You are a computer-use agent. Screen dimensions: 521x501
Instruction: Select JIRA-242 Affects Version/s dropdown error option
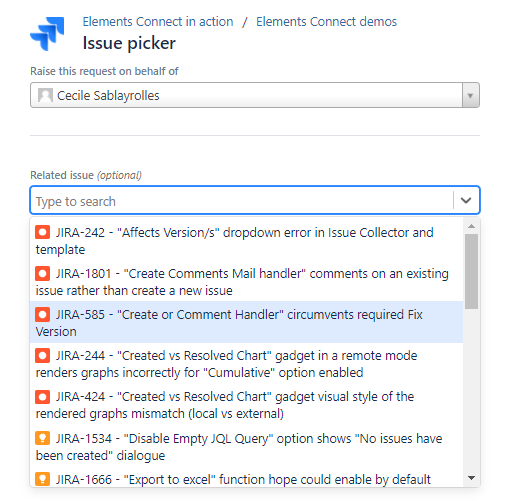(246, 241)
